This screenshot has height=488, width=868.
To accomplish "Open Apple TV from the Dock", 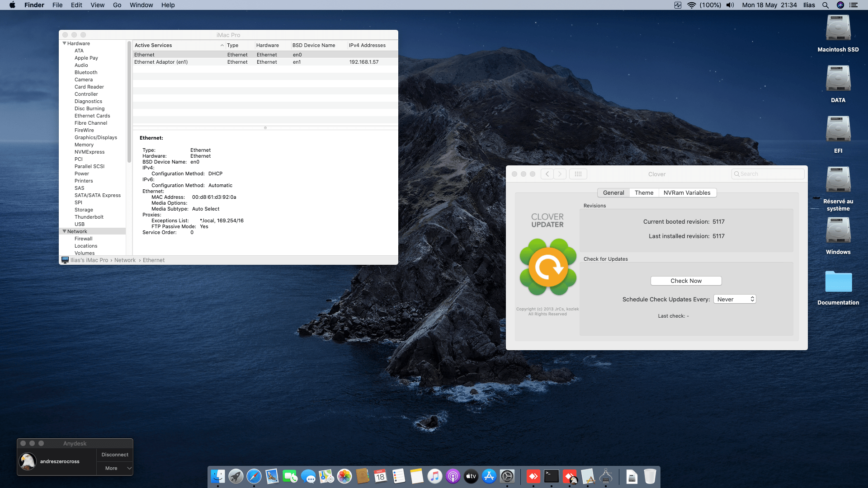I will 471,476.
